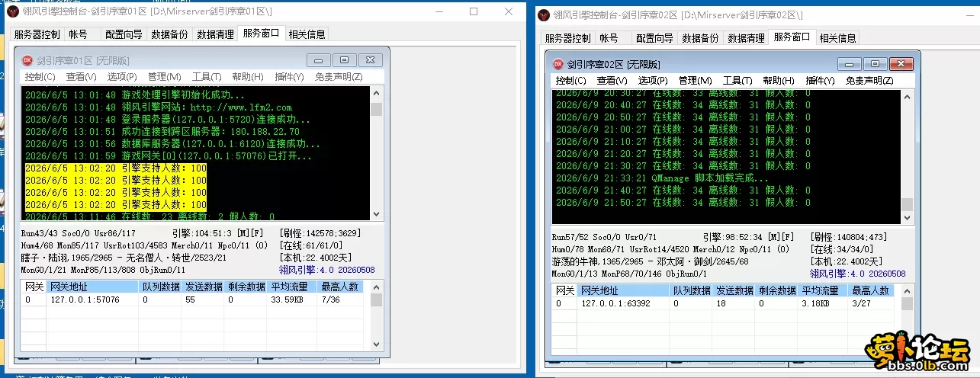Click 队列数据 column header in 01区 table
The height and width of the screenshot is (378, 980).
[160, 287]
